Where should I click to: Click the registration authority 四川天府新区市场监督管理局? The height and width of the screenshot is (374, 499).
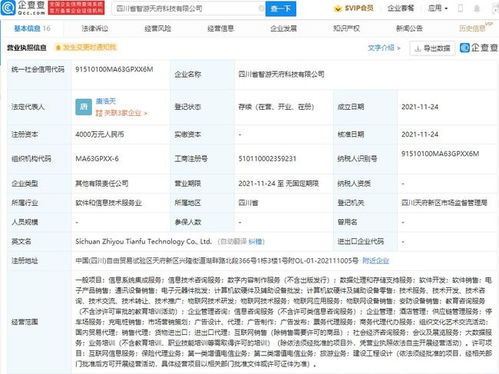click(x=444, y=203)
